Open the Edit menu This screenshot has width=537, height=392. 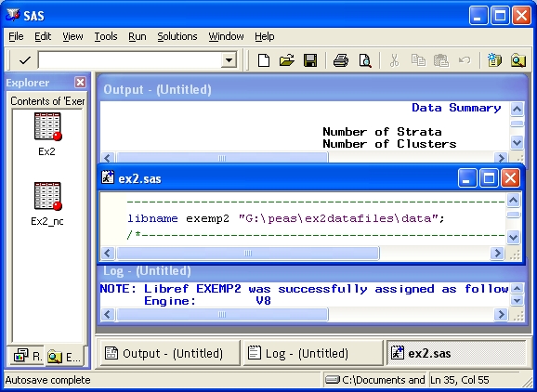coord(43,36)
